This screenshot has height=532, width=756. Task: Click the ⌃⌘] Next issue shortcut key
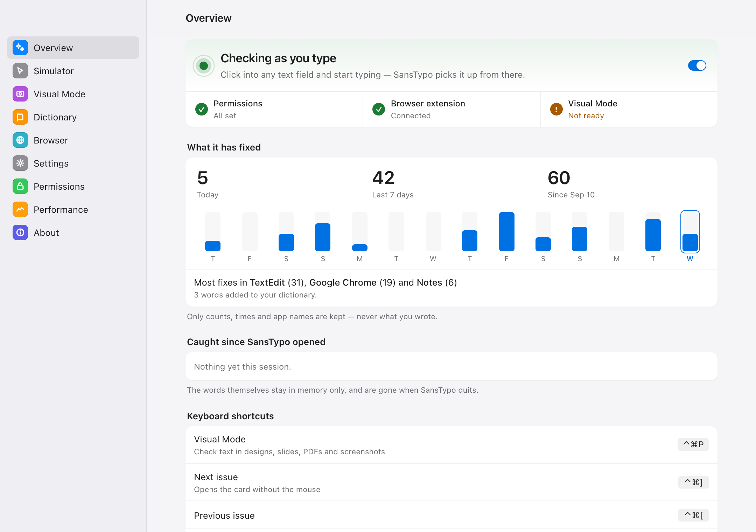693,482
